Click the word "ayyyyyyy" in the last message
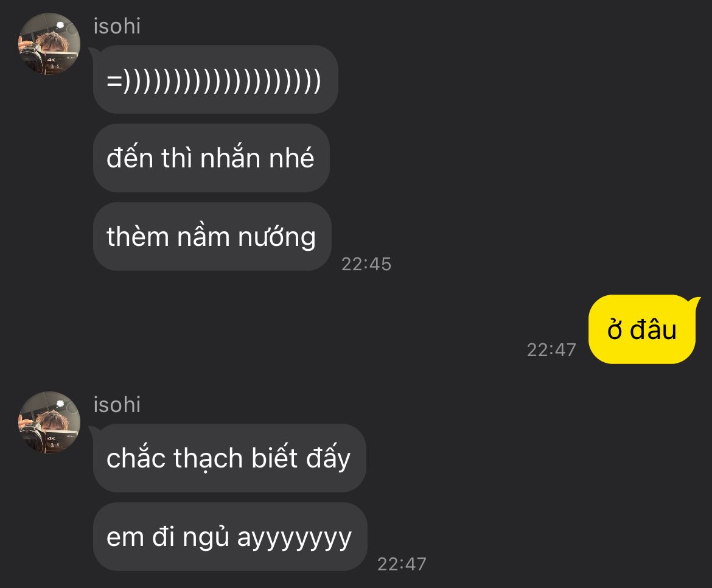Image resolution: width=712 pixels, height=588 pixels. click(x=295, y=539)
